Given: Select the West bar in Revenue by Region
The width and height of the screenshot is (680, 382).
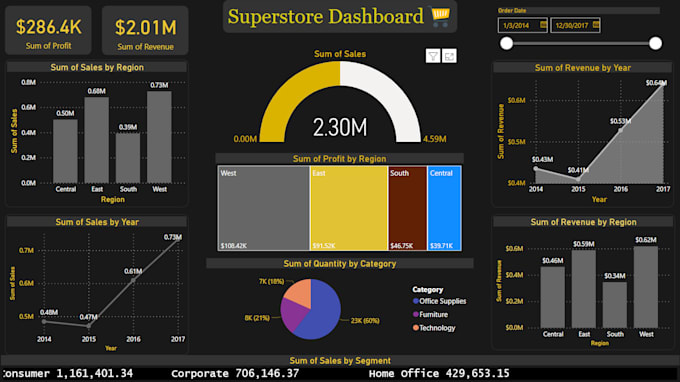Looking at the screenshot, I should [x=646, y=287].
